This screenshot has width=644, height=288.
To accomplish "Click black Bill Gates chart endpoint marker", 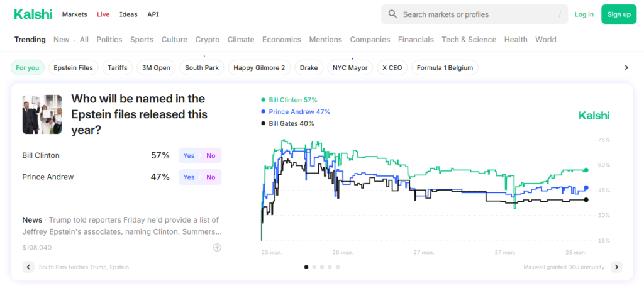I will pos(586,200).
